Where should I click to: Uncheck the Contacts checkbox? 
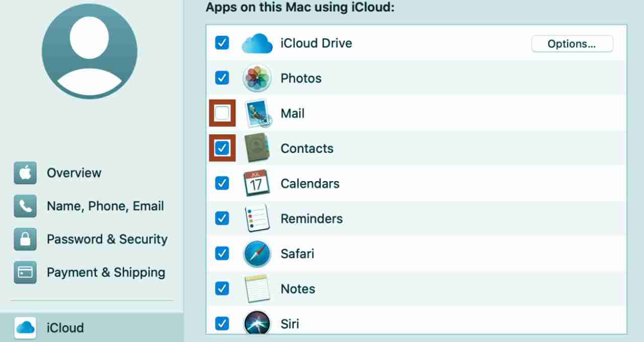point(222,148)
